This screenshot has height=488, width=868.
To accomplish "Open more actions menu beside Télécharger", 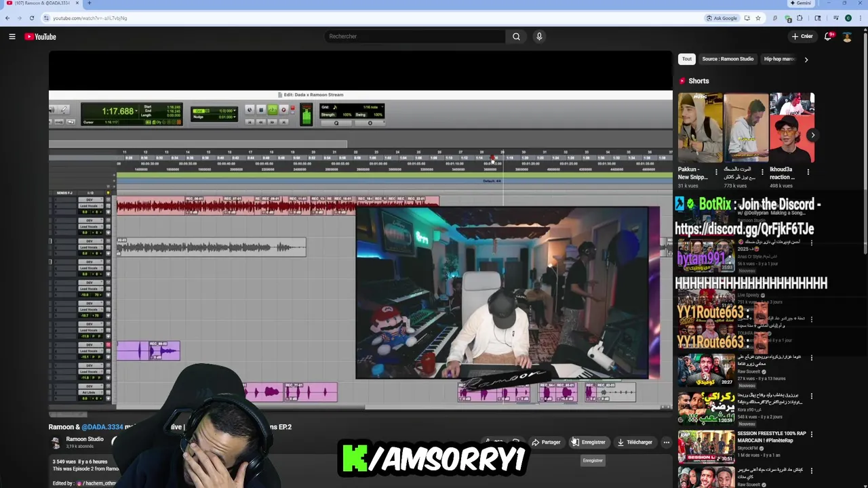I will (x=666, y=443).
